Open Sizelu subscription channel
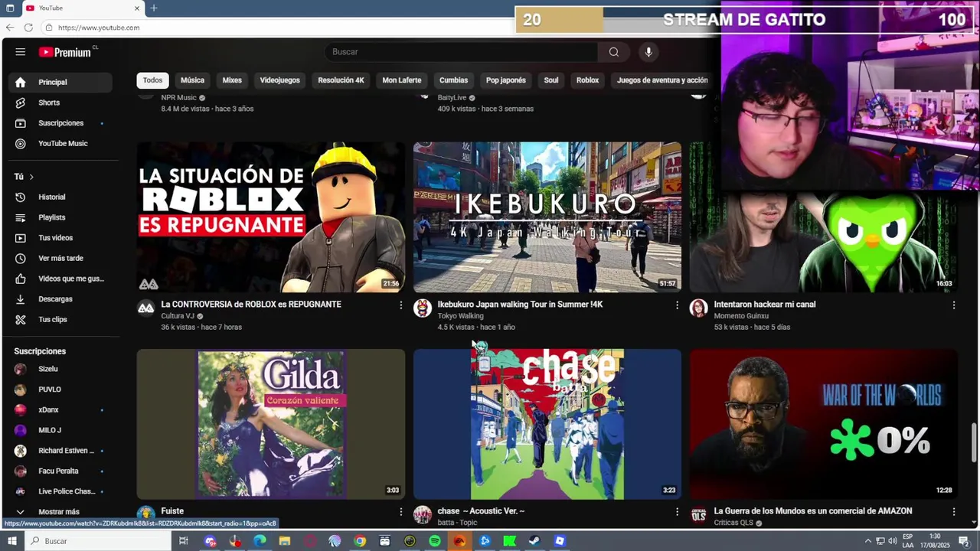Viewport: 980px width, 551px height. [x=61, y=369]
